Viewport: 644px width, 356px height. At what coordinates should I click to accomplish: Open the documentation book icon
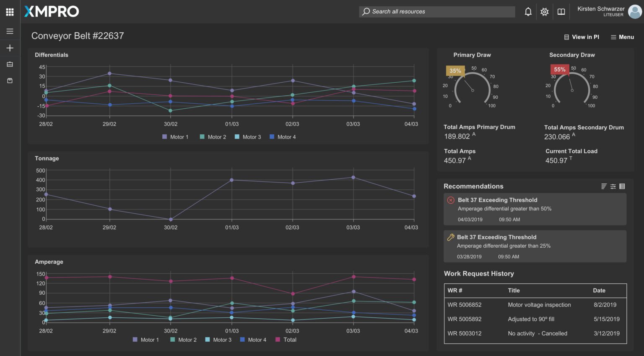coord(561,12)
